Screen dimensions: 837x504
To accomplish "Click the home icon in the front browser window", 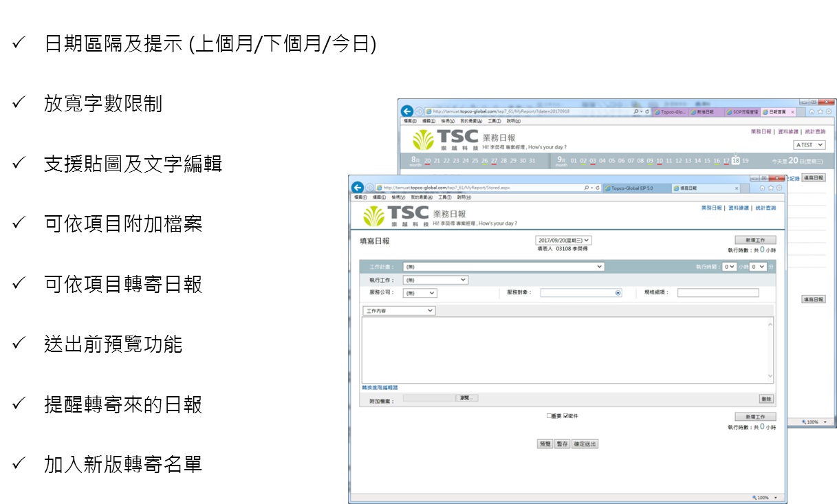I will point(762,188).
